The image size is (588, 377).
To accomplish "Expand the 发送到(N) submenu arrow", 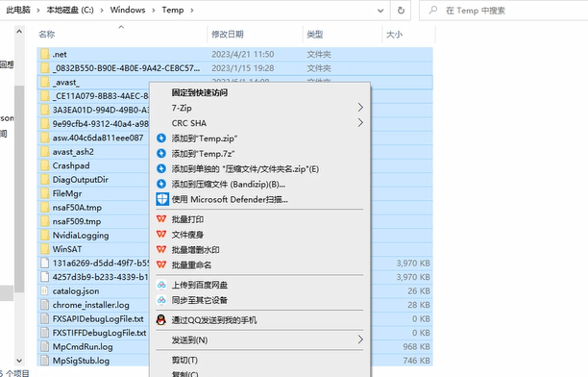I will pyautogui.click(x=360, y=339).
